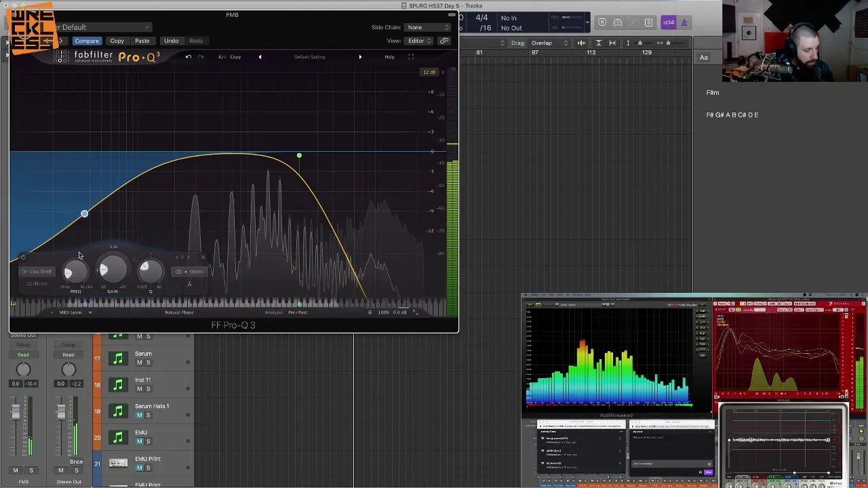Click Bnce button on Stereo Out

[x=76, y=462]
